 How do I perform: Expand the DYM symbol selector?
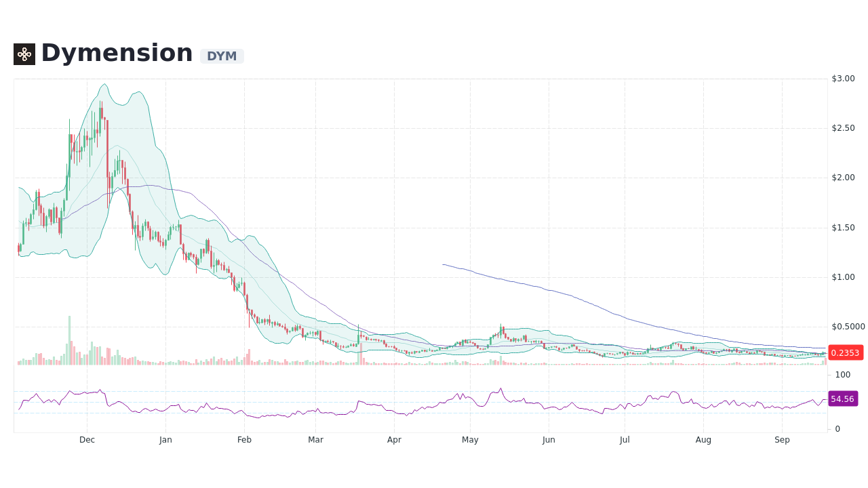(222, 57)
